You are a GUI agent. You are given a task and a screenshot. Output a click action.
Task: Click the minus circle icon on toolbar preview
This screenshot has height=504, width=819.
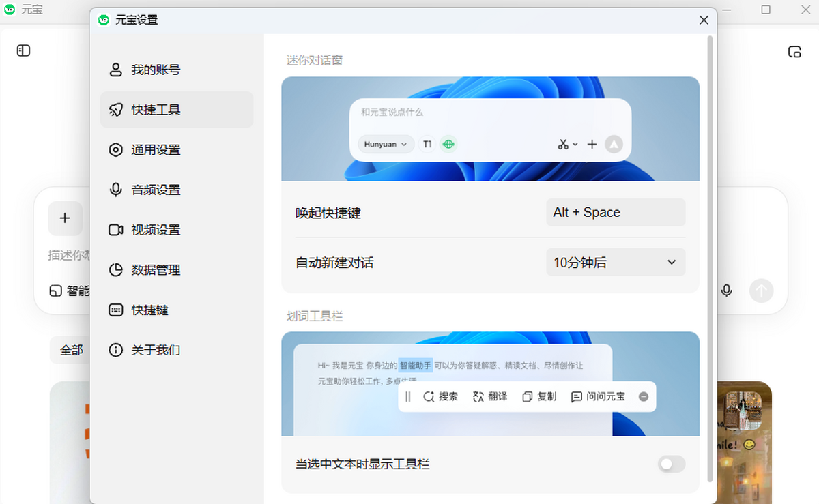pos(644,397)
